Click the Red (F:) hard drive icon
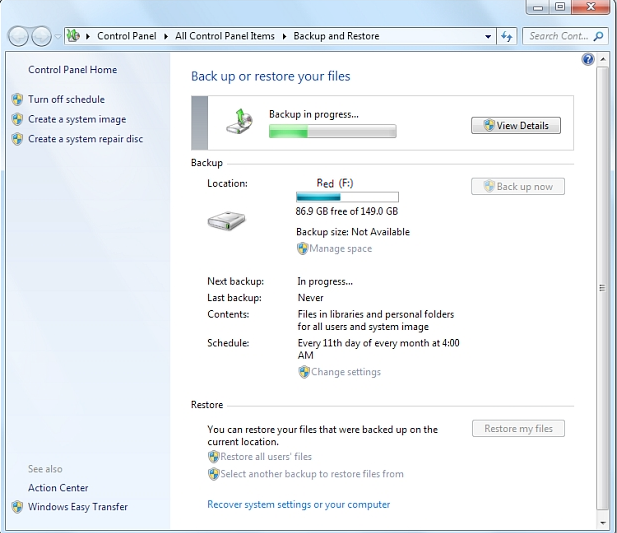 (x=226, y=219)
